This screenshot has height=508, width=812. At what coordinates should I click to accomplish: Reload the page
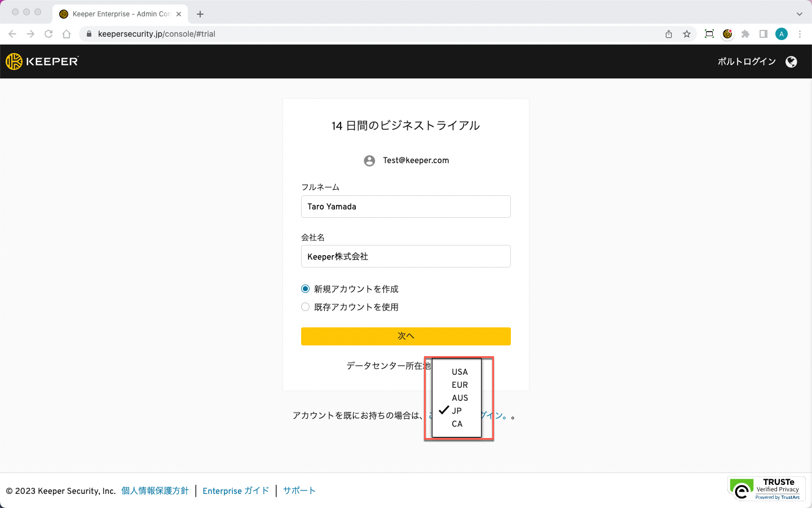click(48, 34)
